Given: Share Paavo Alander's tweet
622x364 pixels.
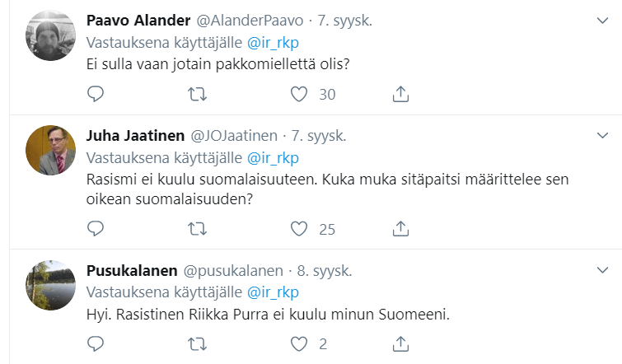Looking at the screenshot, I should (400, 94).
